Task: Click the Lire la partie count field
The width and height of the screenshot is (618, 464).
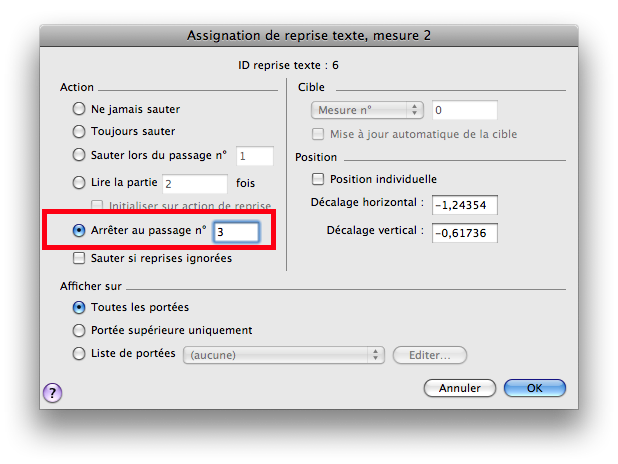Action: [x=195, y=183]
